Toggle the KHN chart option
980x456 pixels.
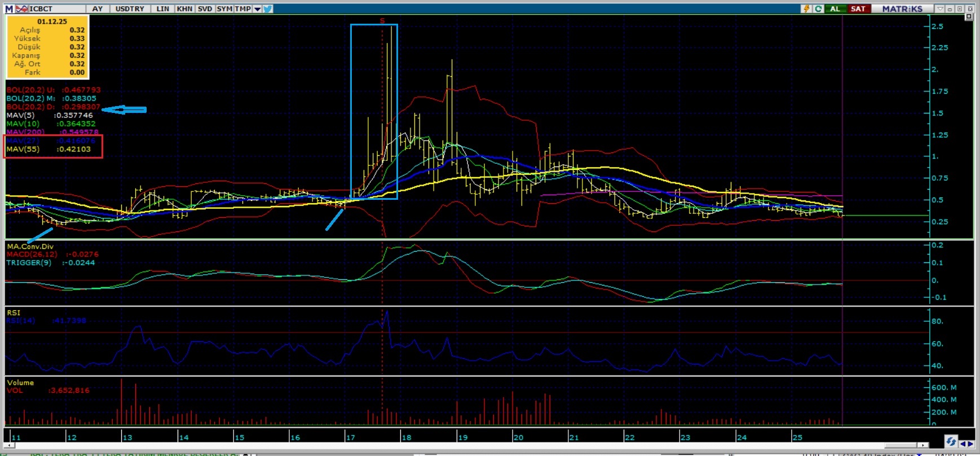tap(184, 9)
